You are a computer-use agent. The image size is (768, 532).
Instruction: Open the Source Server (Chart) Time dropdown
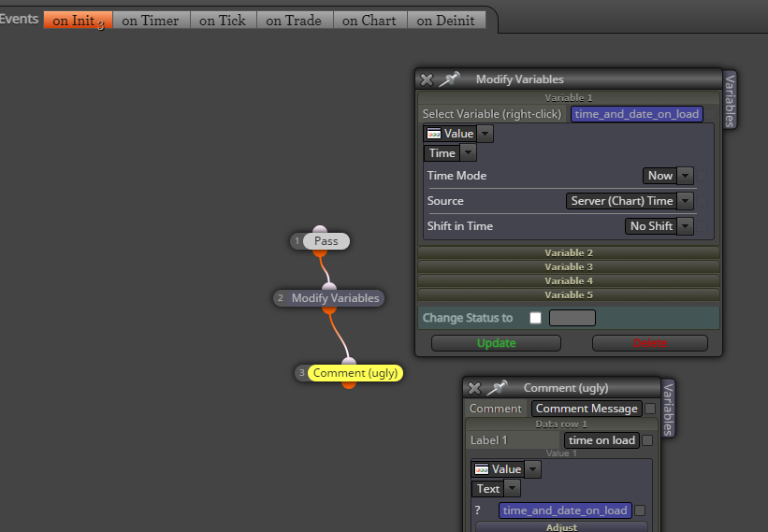tap(686, 201)
